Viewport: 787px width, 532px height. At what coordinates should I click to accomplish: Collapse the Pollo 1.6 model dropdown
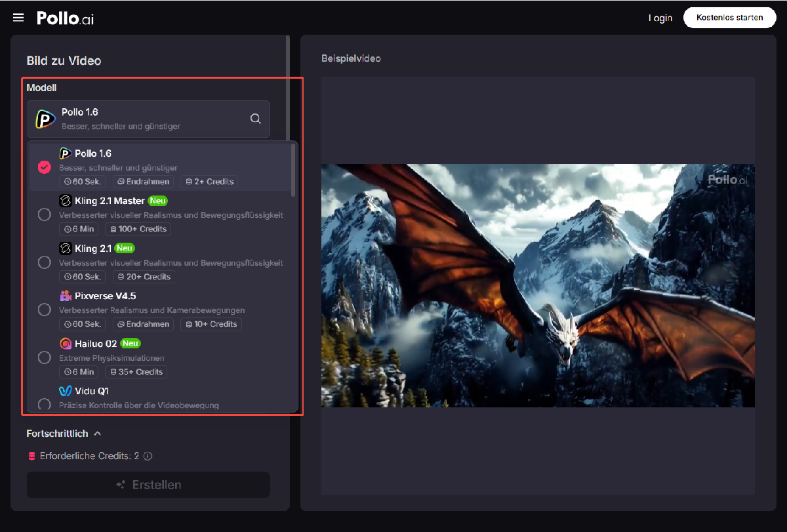[x=148, y=119]
